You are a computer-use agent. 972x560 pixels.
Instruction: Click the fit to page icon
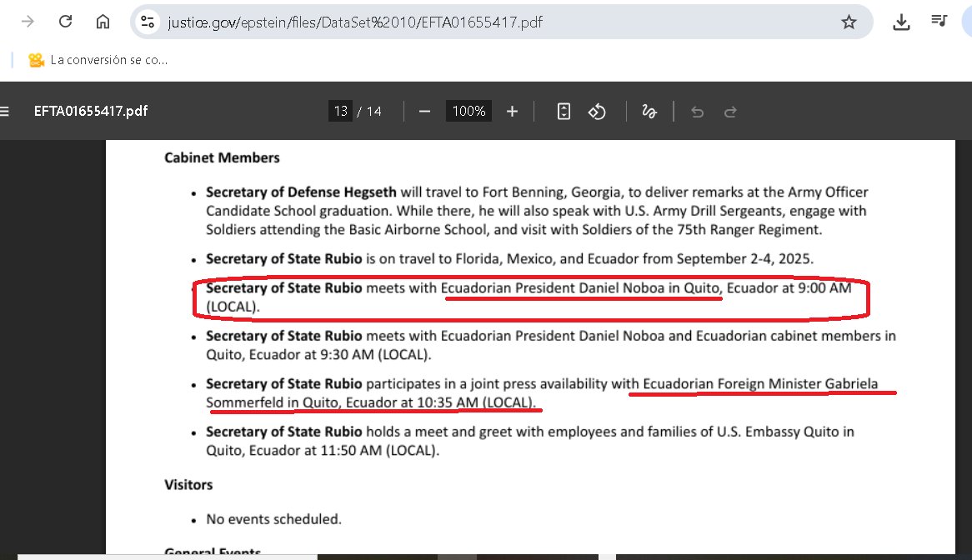click(564, 112)
